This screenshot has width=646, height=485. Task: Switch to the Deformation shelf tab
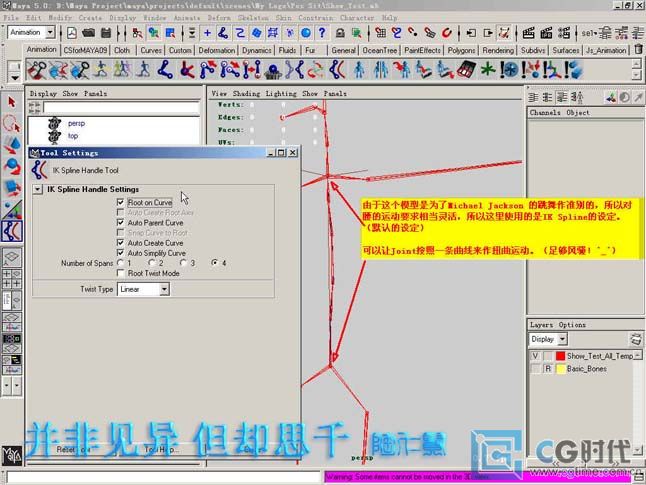click(217, 50)
